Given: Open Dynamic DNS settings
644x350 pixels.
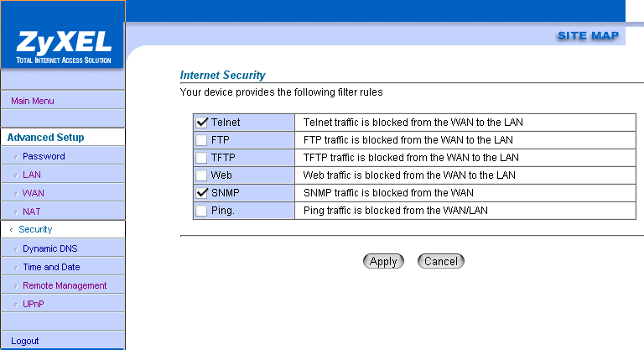Looking at the screenshot, I should click(50, 248).
